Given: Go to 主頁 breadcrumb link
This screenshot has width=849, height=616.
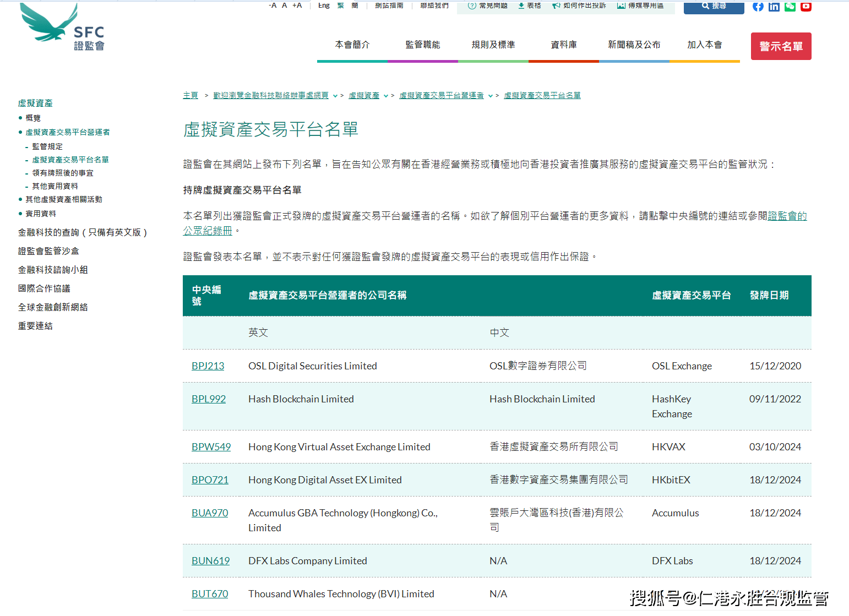Looking at the screenshot, I should click(191, 95).
